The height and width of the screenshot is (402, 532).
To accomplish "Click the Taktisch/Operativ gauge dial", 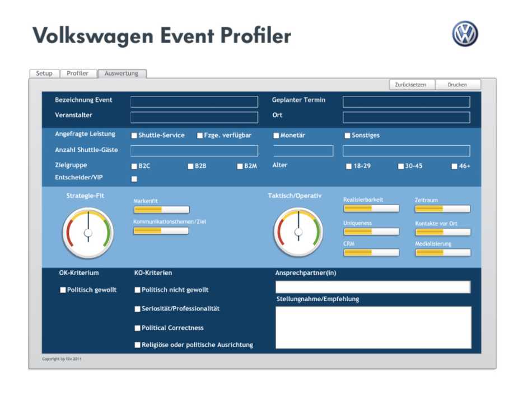I will point(298,232).
